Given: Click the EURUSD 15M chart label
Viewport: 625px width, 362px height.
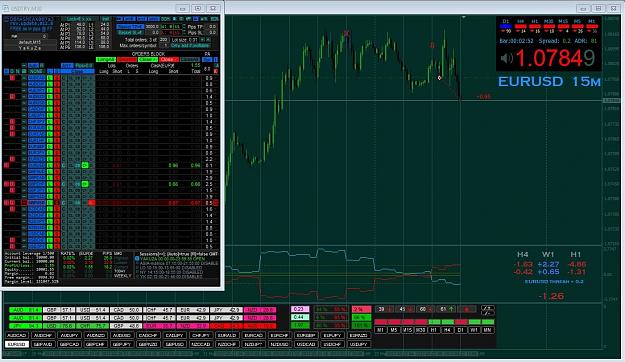Looking at the screenshot, I should tap(549, 81).
